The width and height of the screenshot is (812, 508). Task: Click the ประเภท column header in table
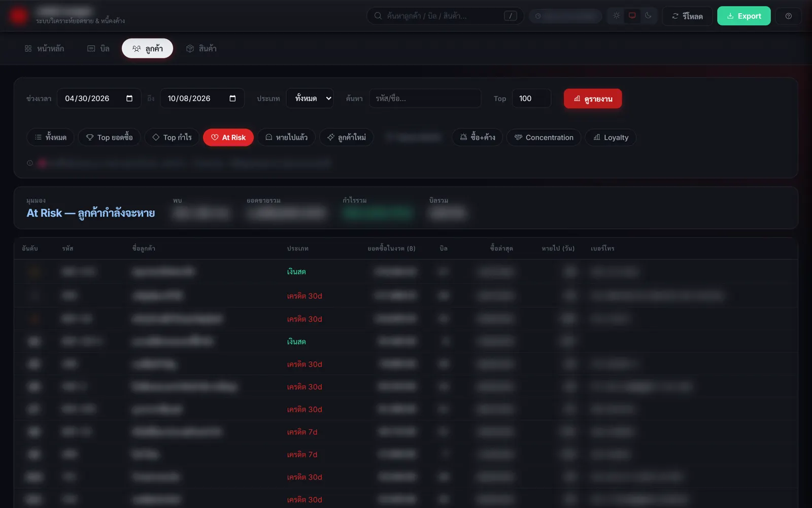pos(297,248)
